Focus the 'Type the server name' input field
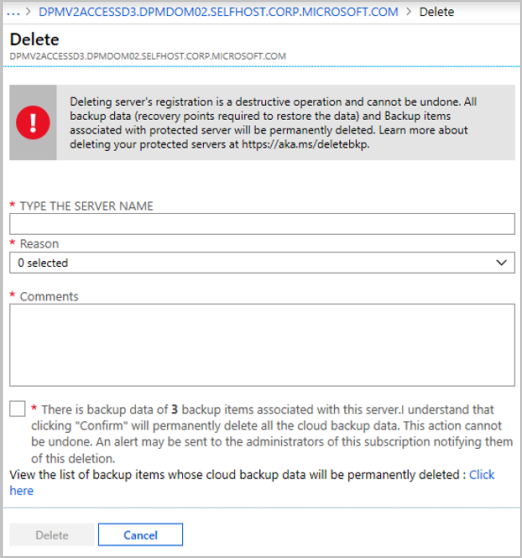This screenshot has height=558, width=522. [262, 224]
